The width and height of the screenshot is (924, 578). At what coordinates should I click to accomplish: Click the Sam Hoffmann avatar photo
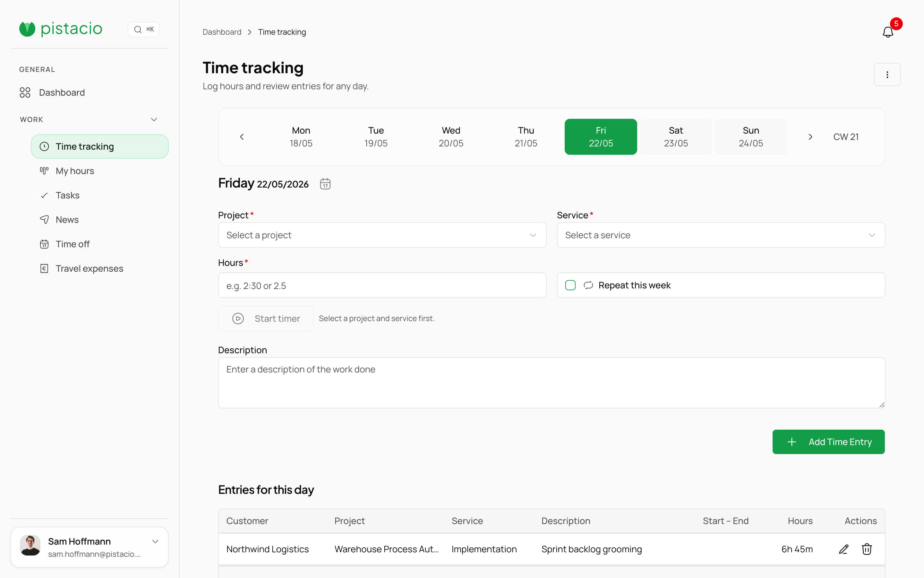30,546
